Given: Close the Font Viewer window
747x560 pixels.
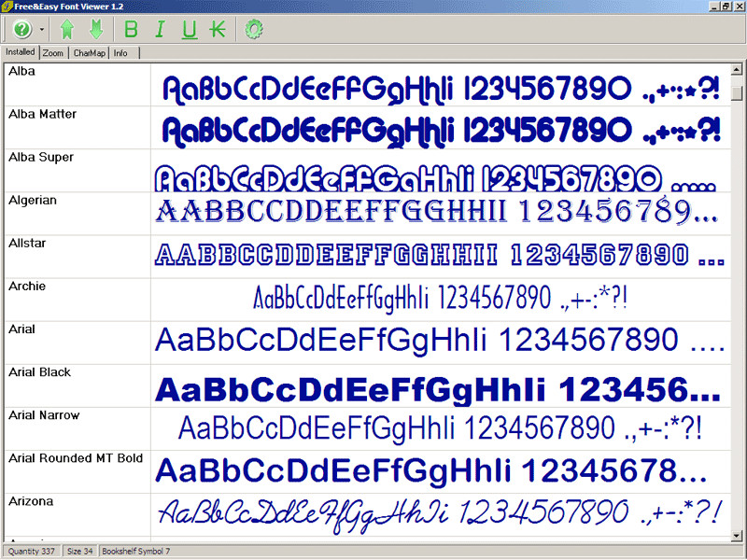Looking at the screenshot, I should [x=738, y=7].
